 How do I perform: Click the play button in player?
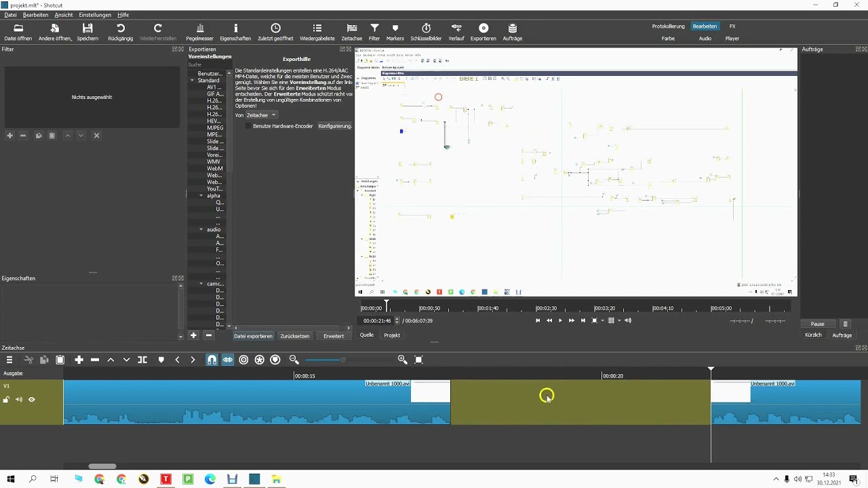(560, 321)
